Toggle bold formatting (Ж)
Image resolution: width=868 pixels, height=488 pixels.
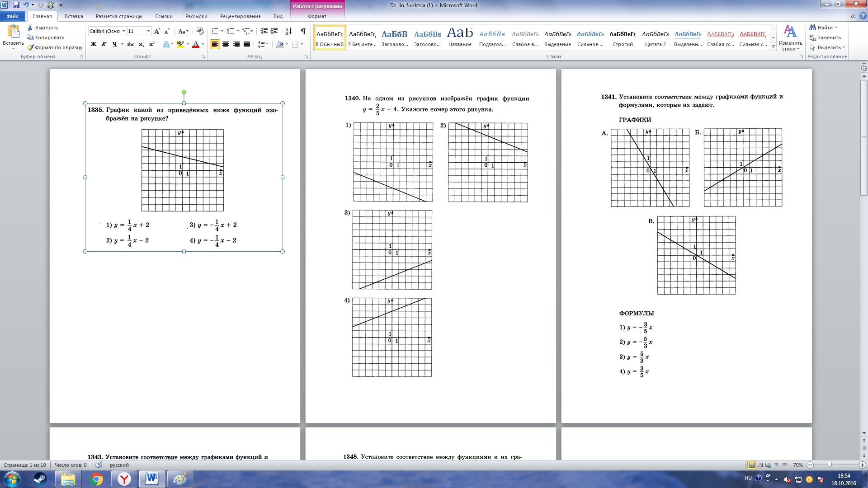tap(94, 44)
